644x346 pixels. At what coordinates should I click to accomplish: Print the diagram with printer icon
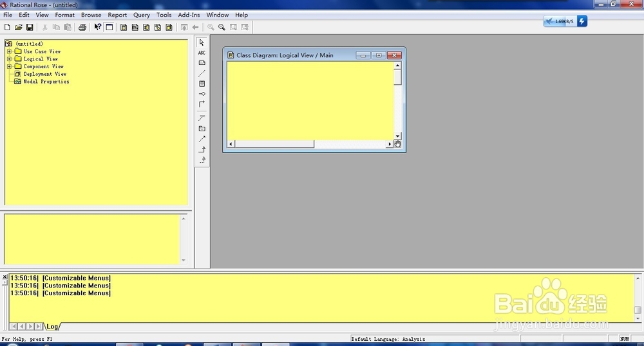tap(82, 27)
